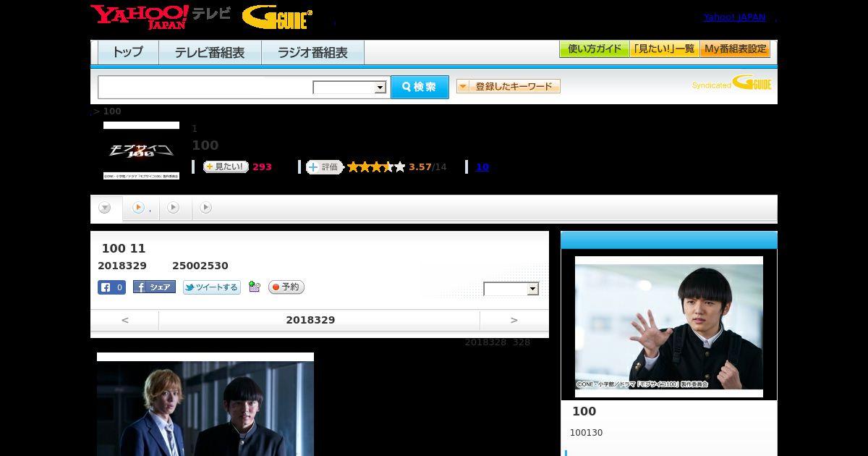
Task: Open the Yahoo! JAPAN TV logo
Action: click(x=161, y=17)
